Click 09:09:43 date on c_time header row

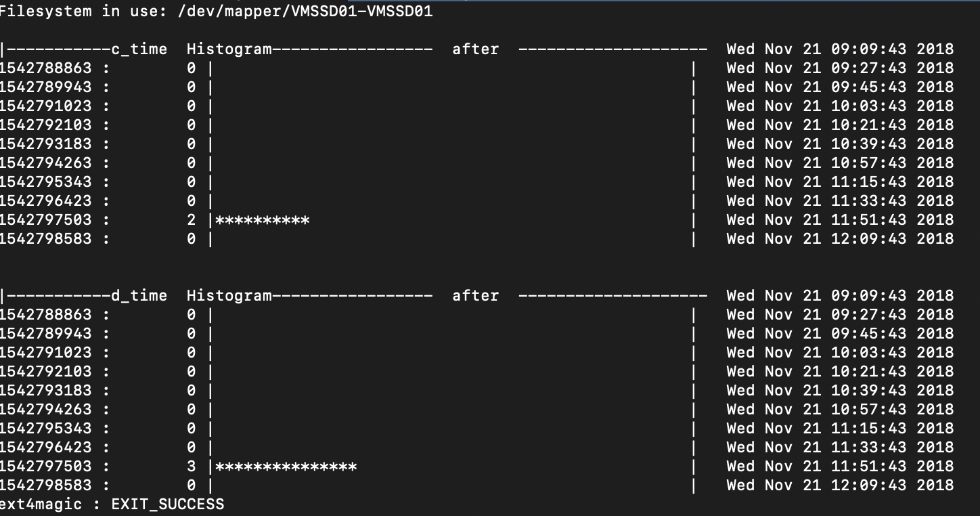[x=840, y=49]
